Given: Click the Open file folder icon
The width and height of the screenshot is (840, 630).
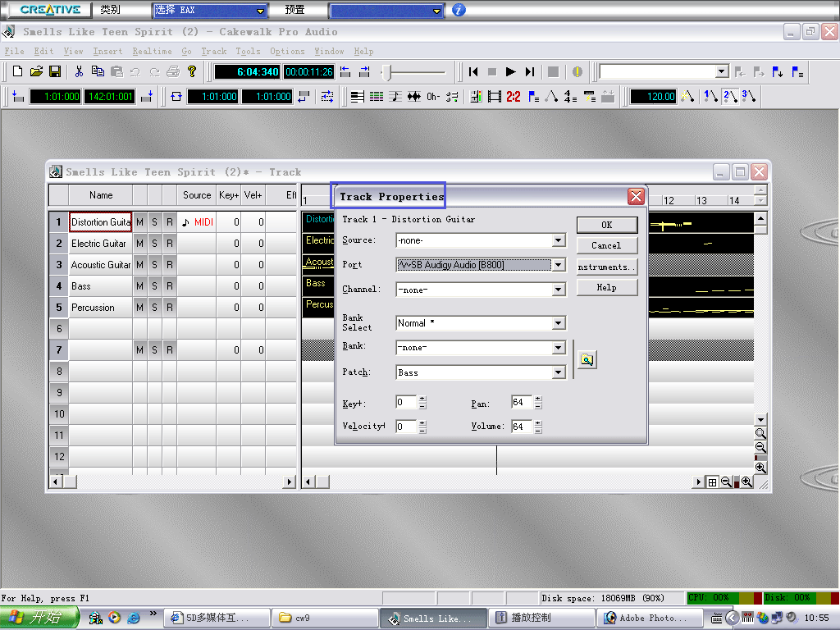Looking at the screenshot, I should (36, 71).
